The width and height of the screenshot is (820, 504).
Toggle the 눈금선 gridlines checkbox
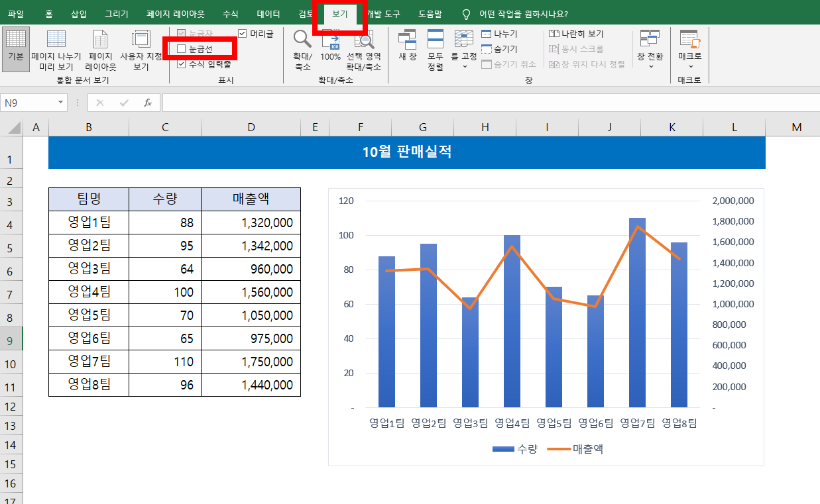[x=182, y=48]
